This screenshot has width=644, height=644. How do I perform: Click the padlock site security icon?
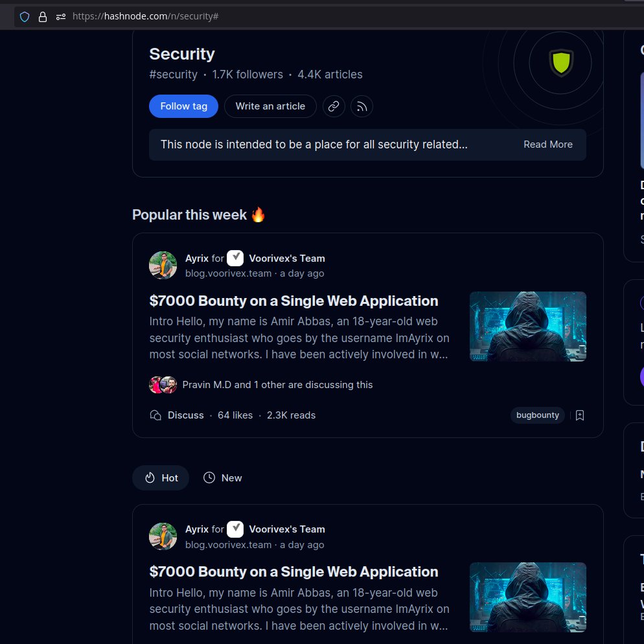pos(42,16)
